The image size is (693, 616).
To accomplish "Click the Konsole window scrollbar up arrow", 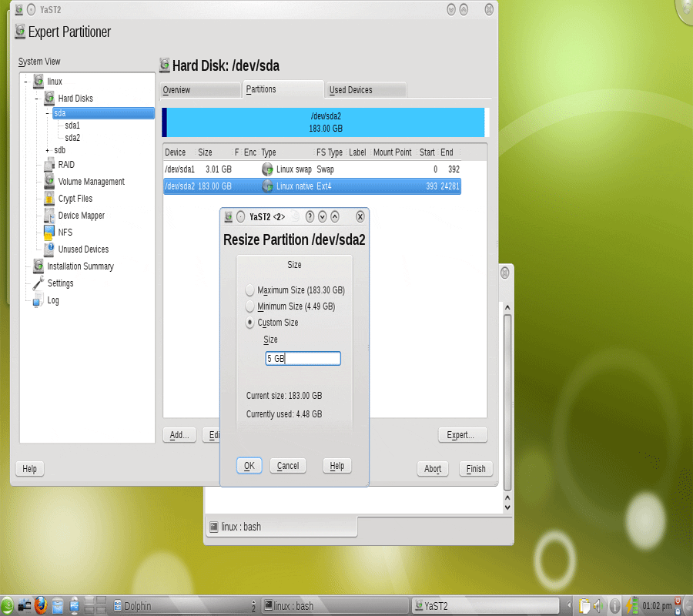I will click(x=507, y=307).
